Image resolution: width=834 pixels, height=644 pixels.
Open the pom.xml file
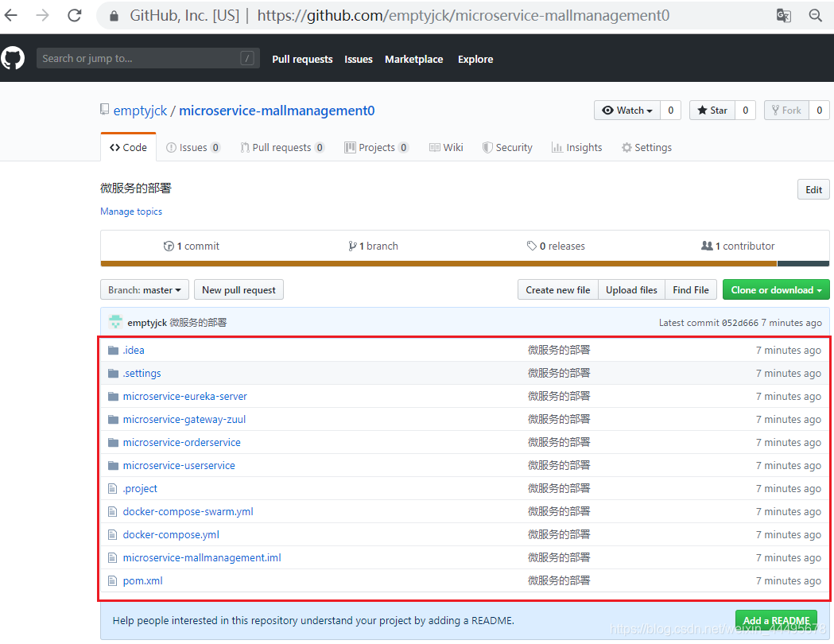coord(142,580)
